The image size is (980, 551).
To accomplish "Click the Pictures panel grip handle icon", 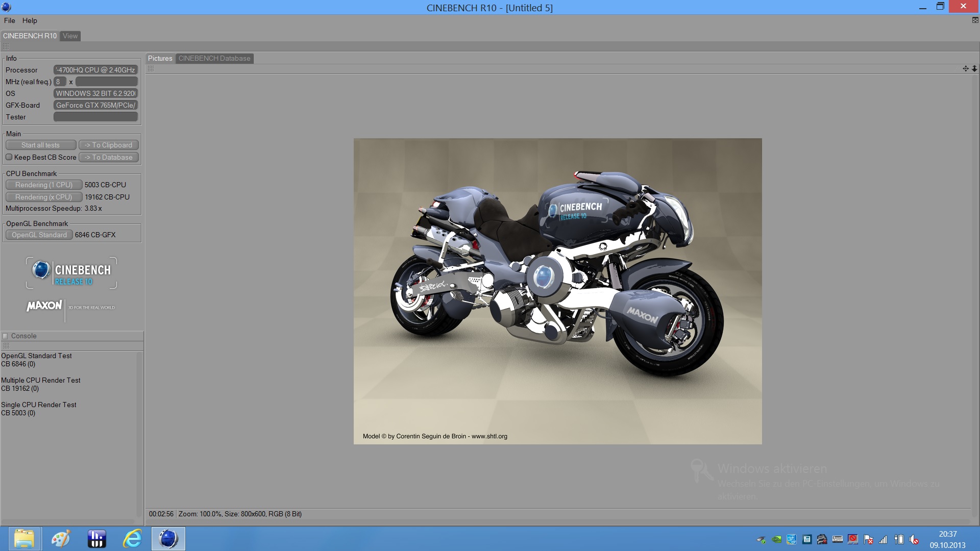I will coord(151,69).
